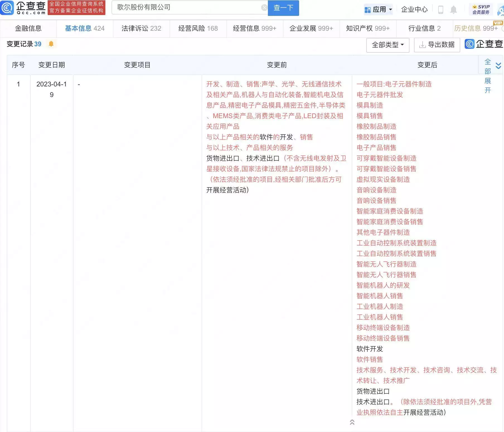The image size is (504, 432).
Task: Open the 全部类型 filter dropdown
Action: point(388,45)
